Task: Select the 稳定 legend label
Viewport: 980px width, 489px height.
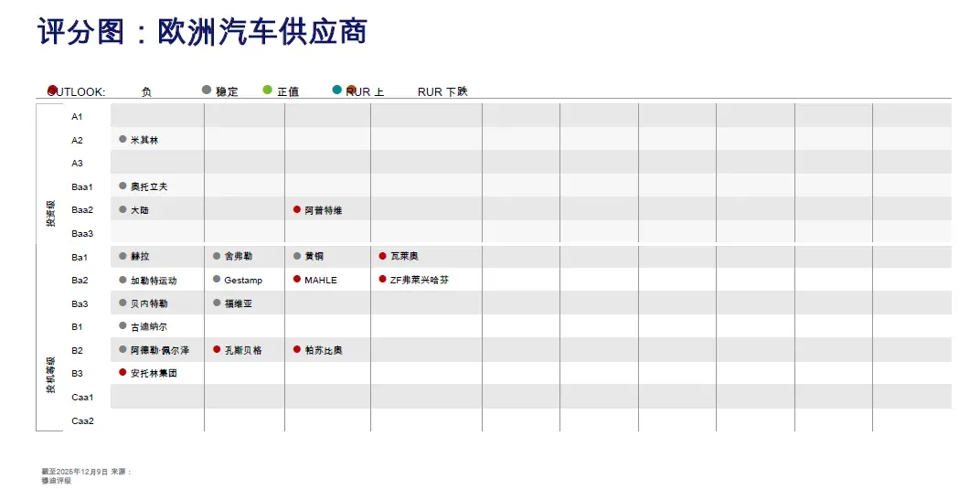Action: (x=227, y=91)
